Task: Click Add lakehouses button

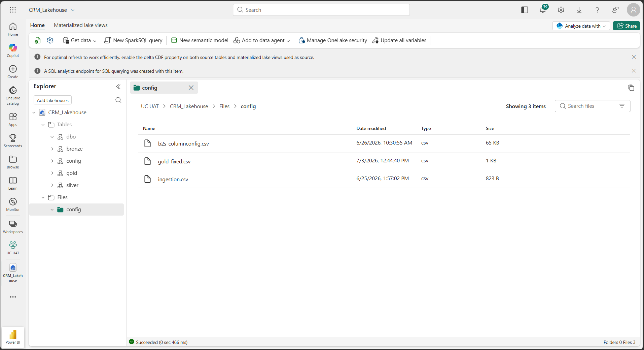Action: (x=53, y=100)
